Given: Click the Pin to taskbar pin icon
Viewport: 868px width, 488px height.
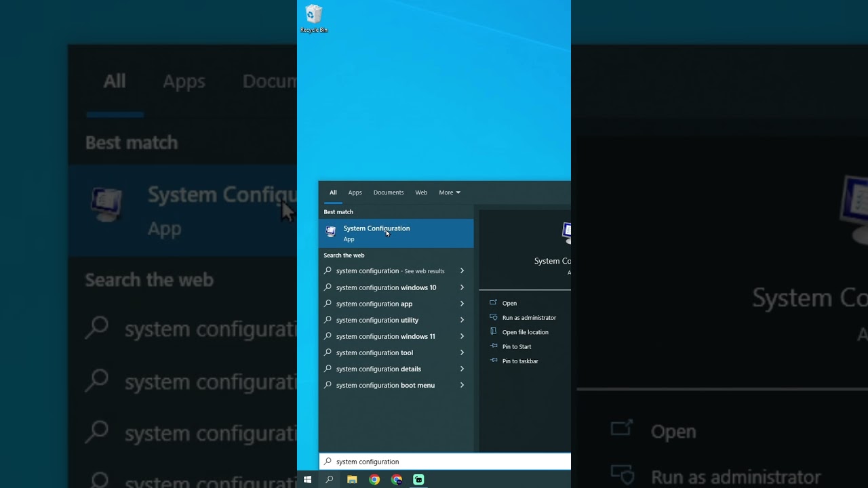Looking at the screenshot, I should 493,361.
